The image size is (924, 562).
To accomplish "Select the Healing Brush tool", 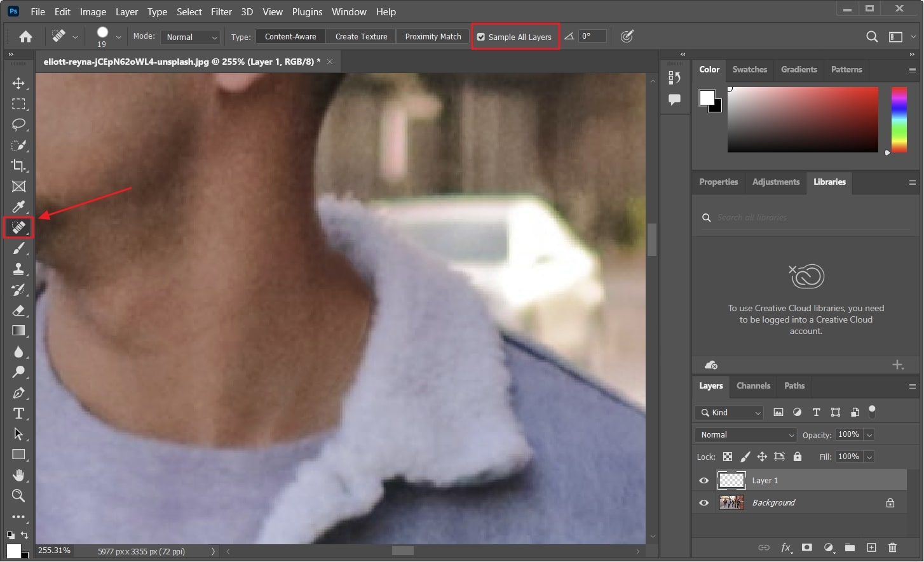I will 18,227.
